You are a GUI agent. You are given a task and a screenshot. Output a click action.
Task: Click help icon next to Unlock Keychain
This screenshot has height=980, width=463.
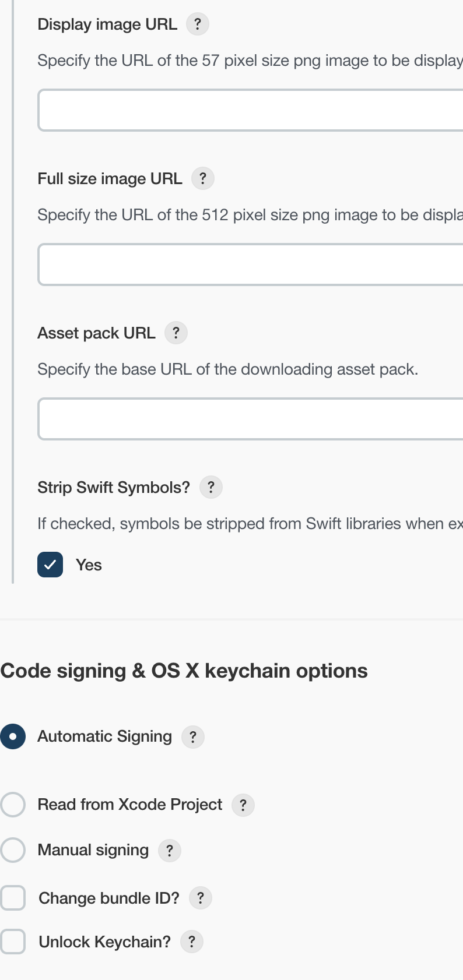192,942
